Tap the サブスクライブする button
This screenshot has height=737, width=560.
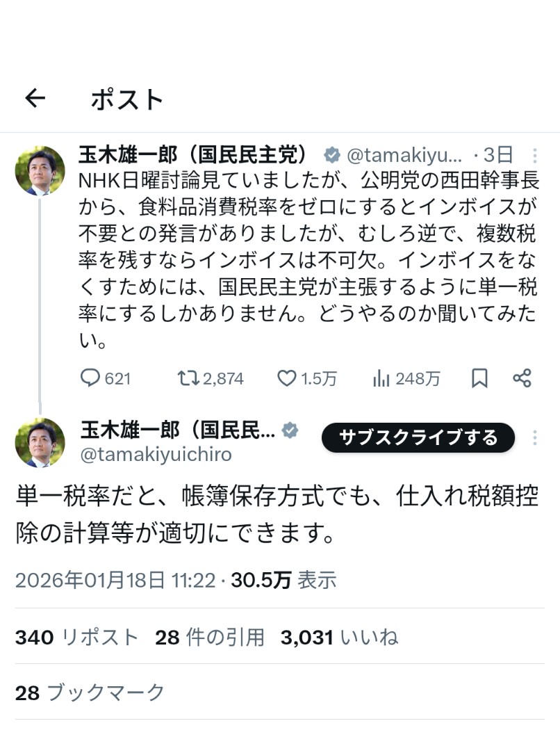pyautogui.click(x=418, y=438)
